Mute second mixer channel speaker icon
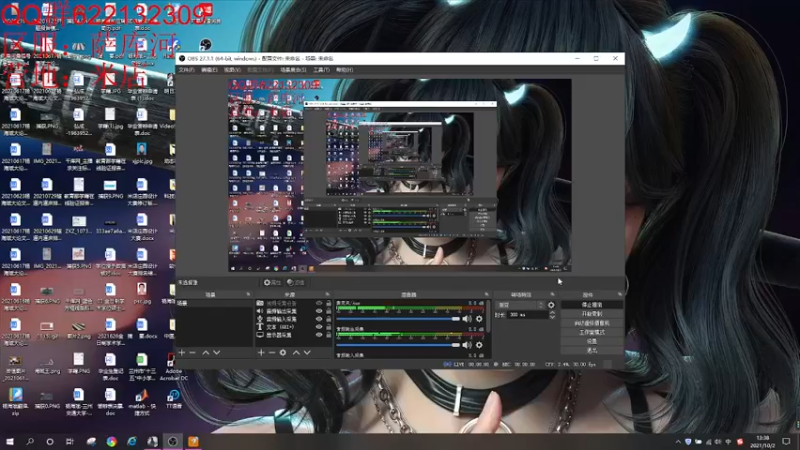This screenshot has height=450, width=800. click(467, 345)
